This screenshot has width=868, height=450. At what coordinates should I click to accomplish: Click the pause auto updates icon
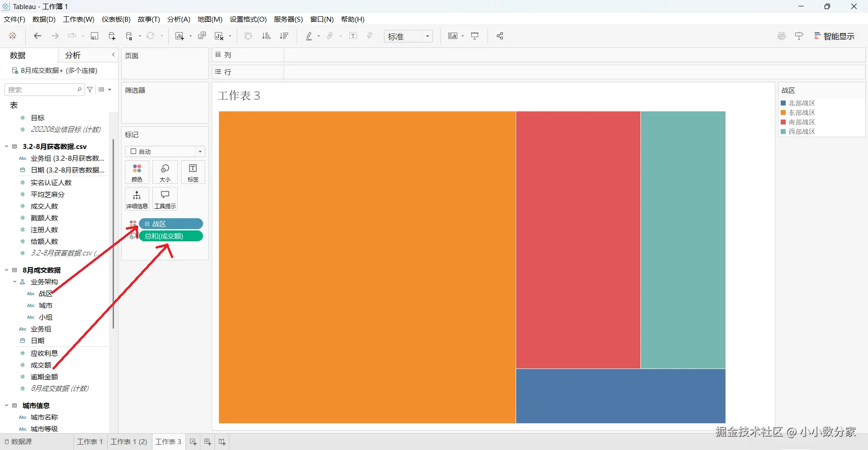129,36
